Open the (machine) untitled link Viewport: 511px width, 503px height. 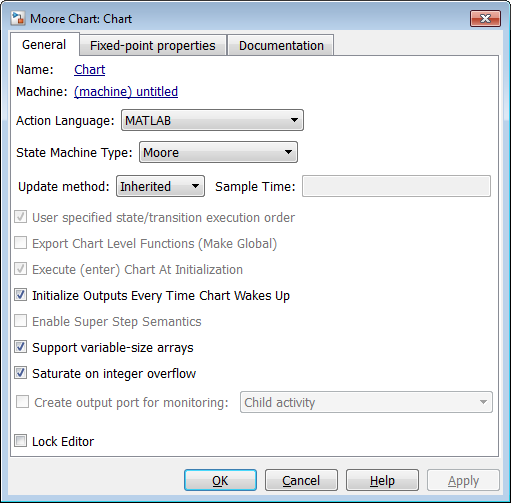coord(126,91)
